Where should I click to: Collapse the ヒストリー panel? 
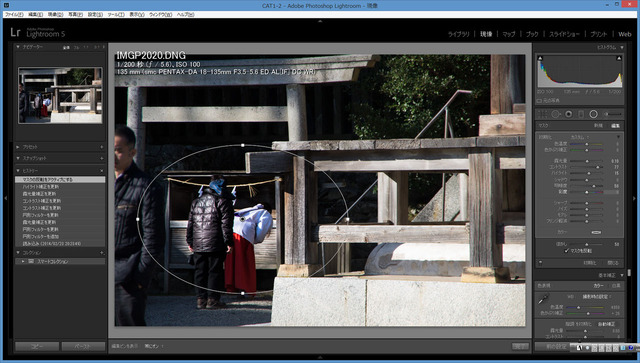(x=18, y=171)
